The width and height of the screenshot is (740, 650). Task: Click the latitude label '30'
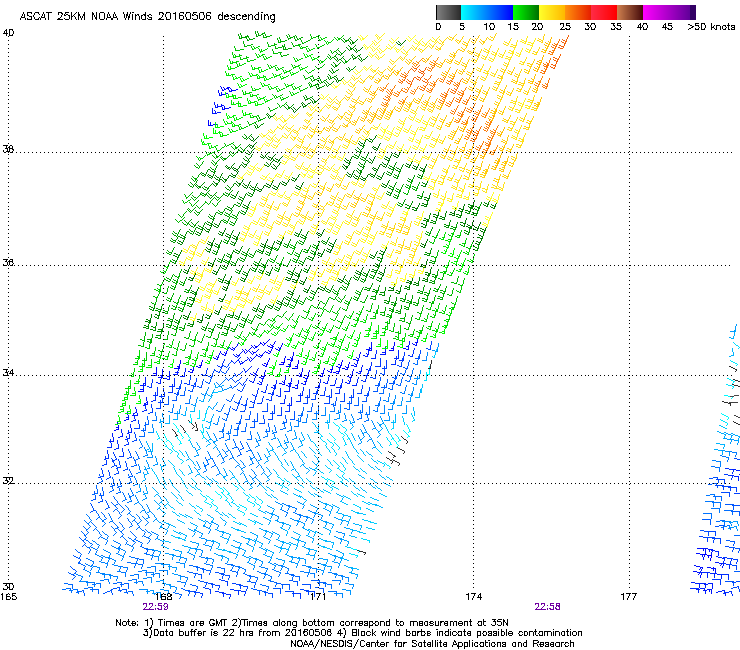tap(8, 586)
